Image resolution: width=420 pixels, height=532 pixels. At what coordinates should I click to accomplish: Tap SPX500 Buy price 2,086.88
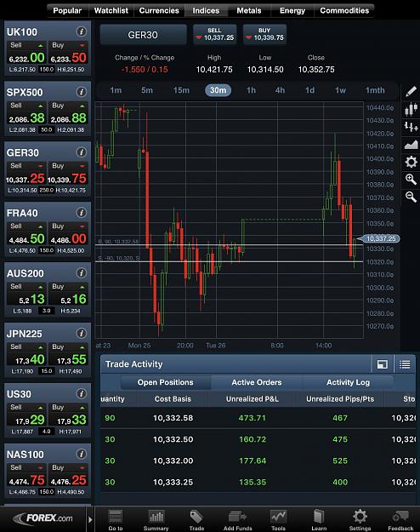click(69, 114)
